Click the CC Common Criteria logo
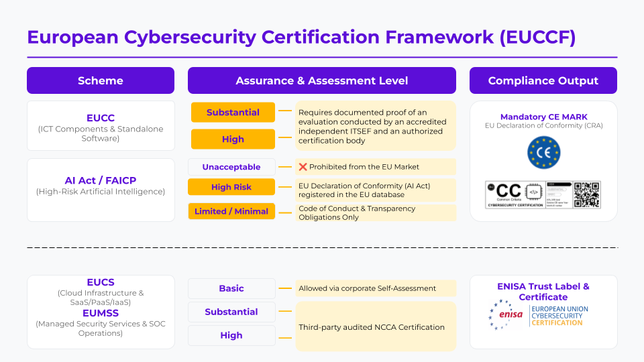 pos(504,192)
